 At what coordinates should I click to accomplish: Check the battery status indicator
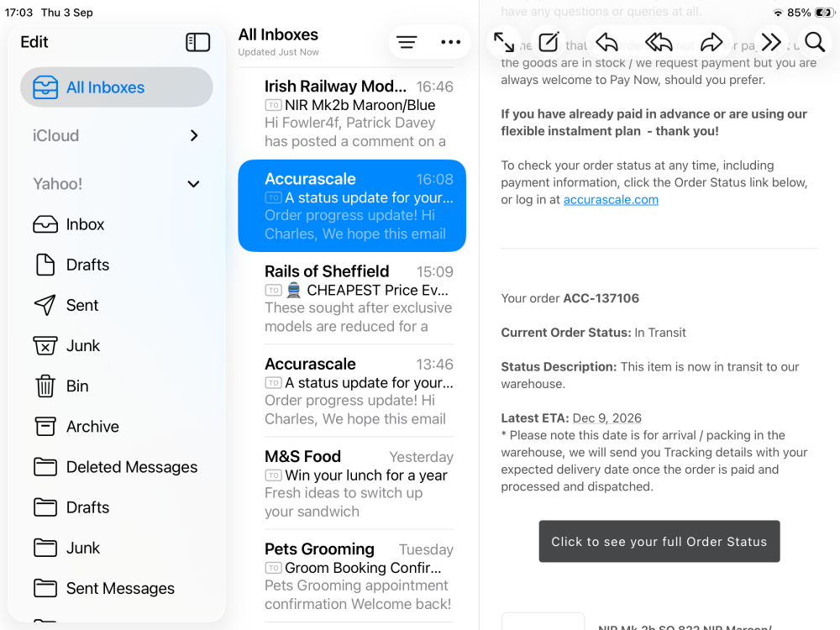click(x=824, y=13)
